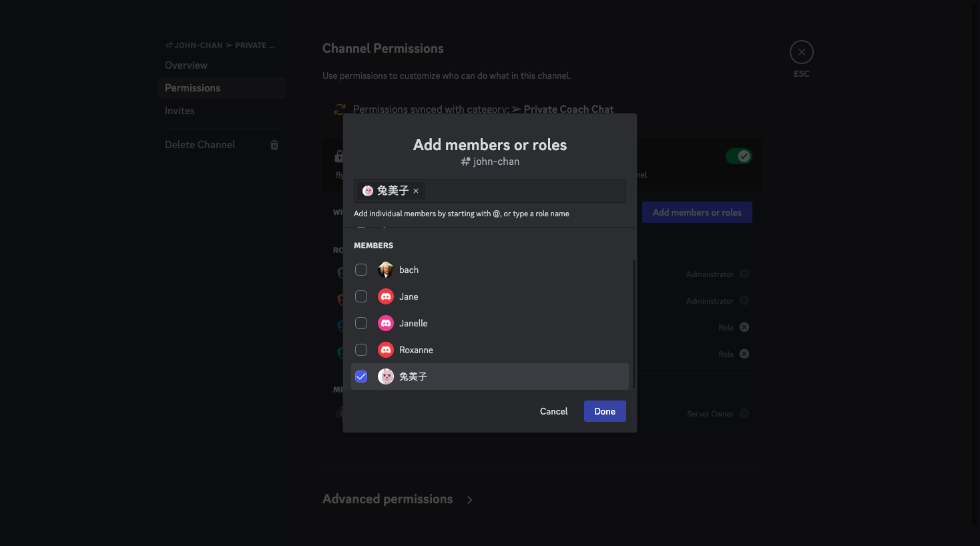Uncheck the checkbox for 兔美子
The image size is (980, 546).
click(x=361, y=376)
